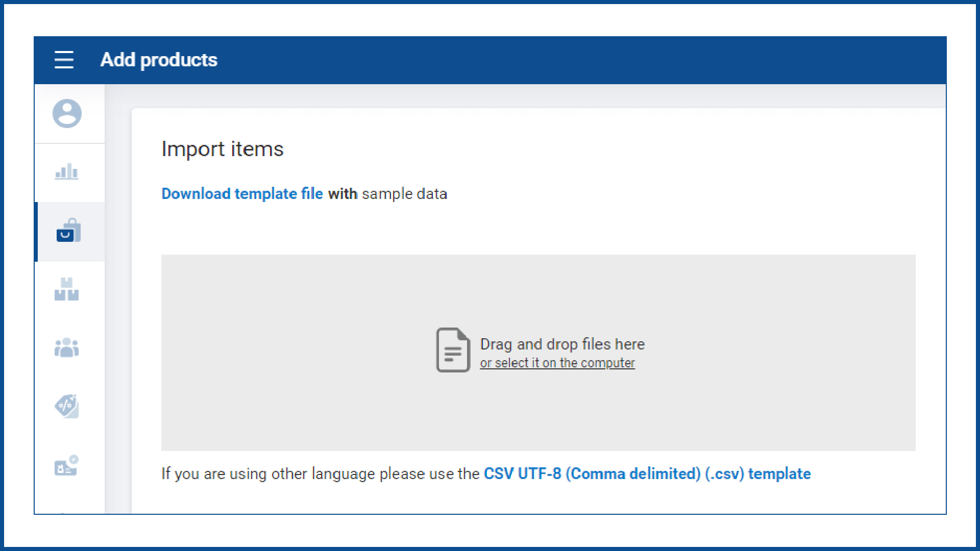Go to the stacked boxes inventory icon
This screenshot has width=980, height=551.
67,289
